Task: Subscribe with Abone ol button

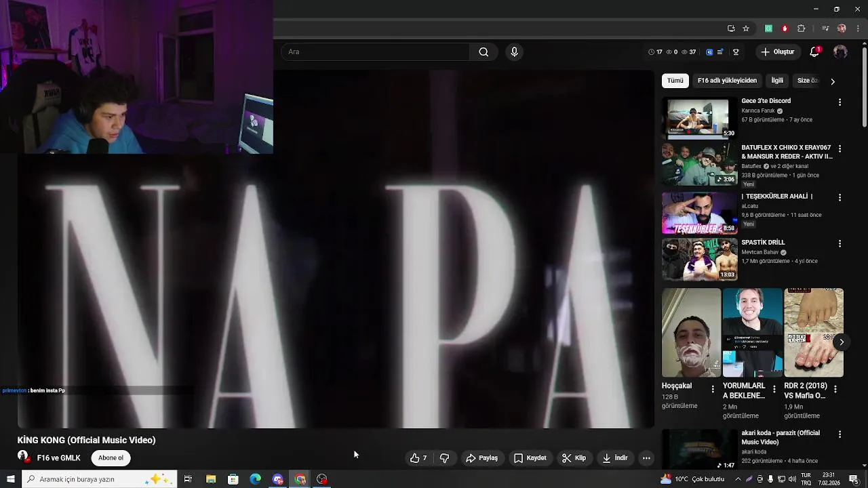Action: coord(111,458)
